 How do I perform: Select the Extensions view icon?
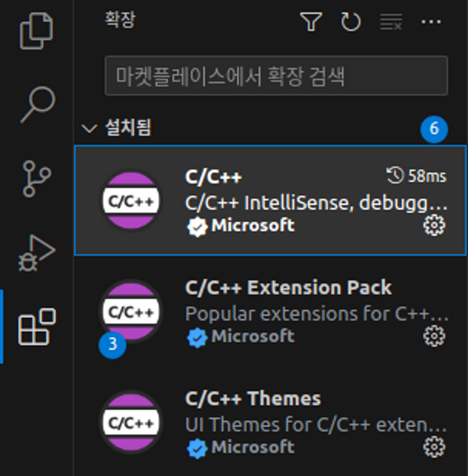pyautogui.click(x=37, y=326)
